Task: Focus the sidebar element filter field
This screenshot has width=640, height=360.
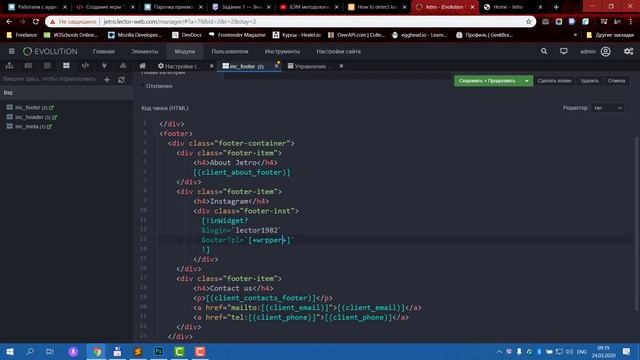Action: (x=50, y=79)
